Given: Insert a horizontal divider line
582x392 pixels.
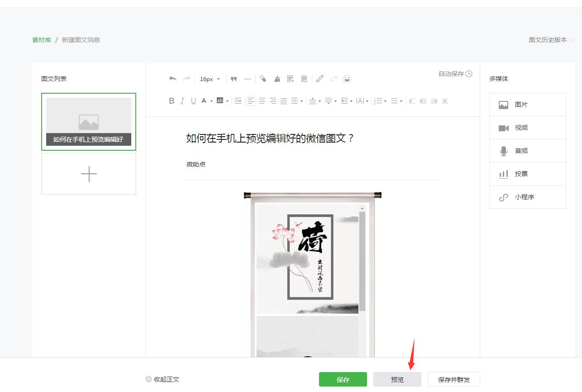Looking at the screenshot, I should pyautogui.click(x=247, y=79).
